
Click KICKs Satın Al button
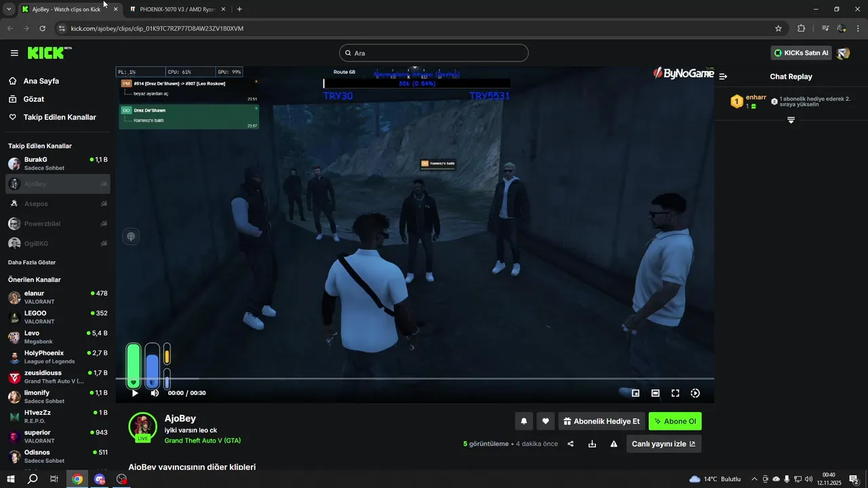coord(802,53)
